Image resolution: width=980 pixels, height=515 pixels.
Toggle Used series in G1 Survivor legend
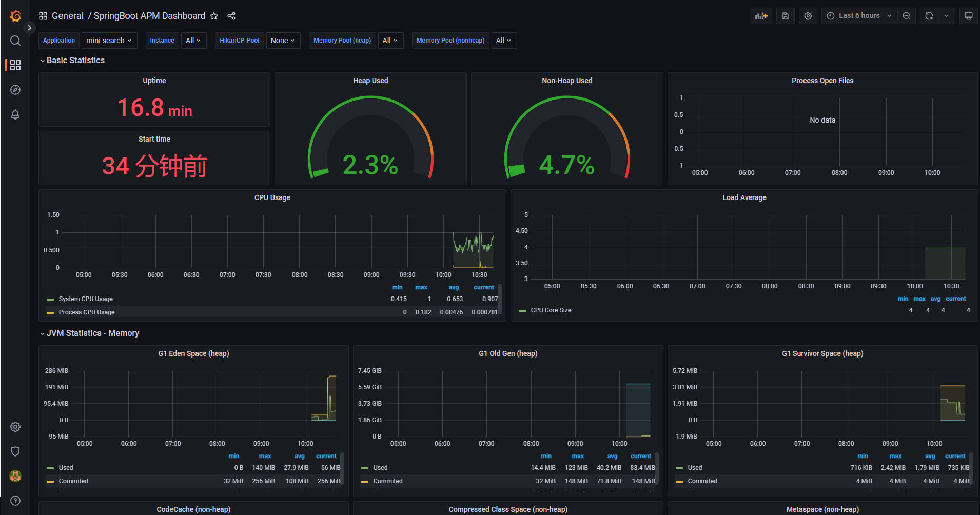(695, 468)
